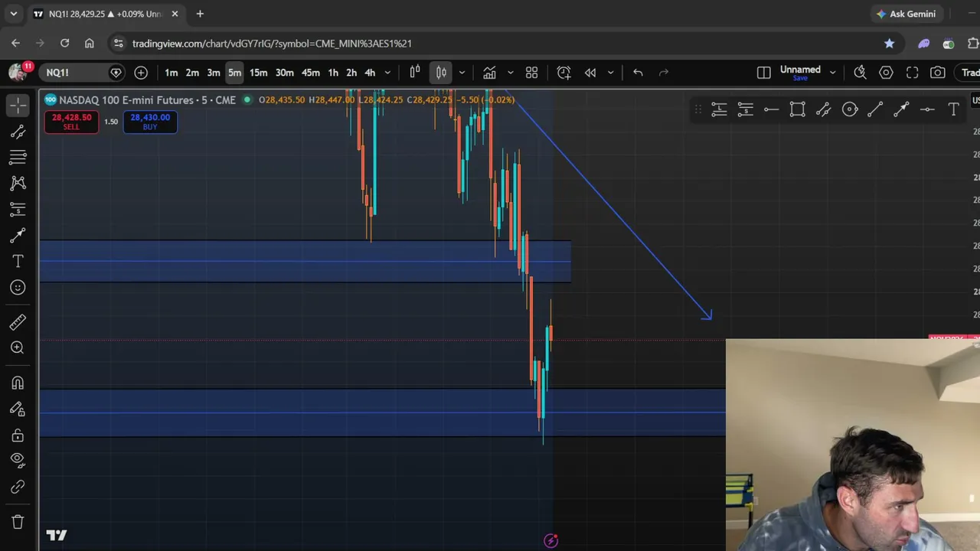
Task: Switch to 2m timeframe
Action: 192,73
